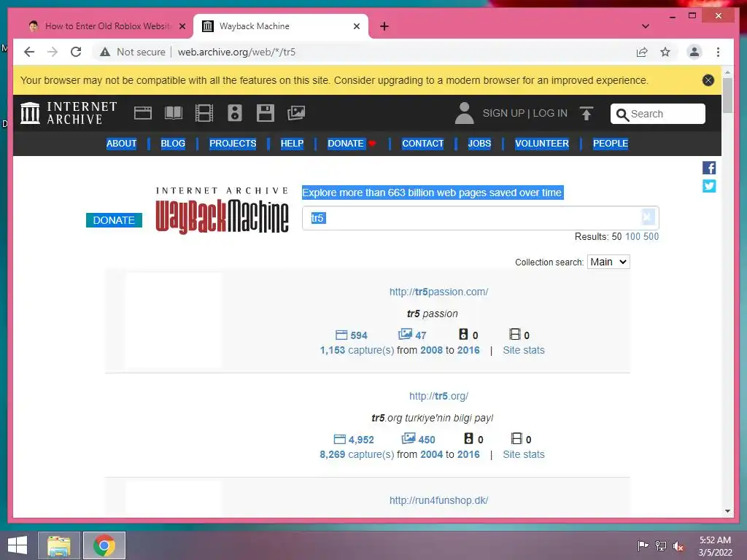The height and width of the screenshot is (560, 747).
Task: Select the Wayback Machine tab
Action: [280, 26]
